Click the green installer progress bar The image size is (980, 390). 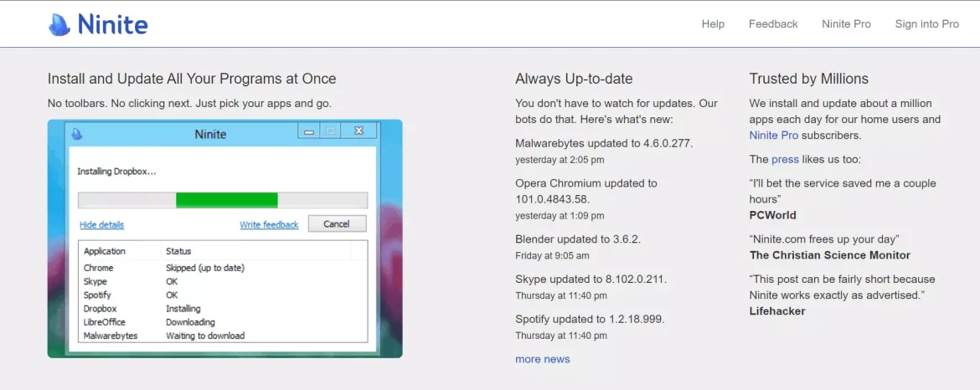click(x=226, y=200)
